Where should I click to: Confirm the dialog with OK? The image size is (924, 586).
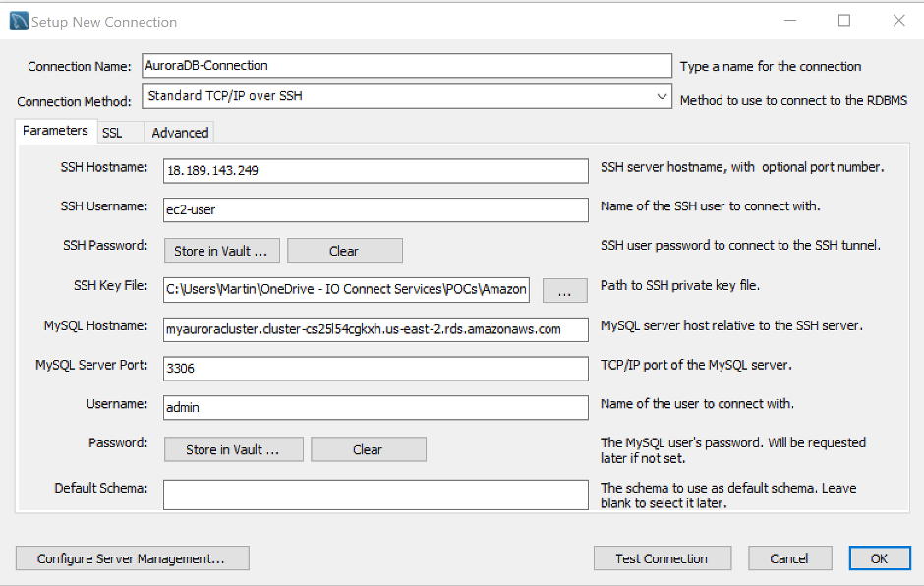[x=879, y=558]
